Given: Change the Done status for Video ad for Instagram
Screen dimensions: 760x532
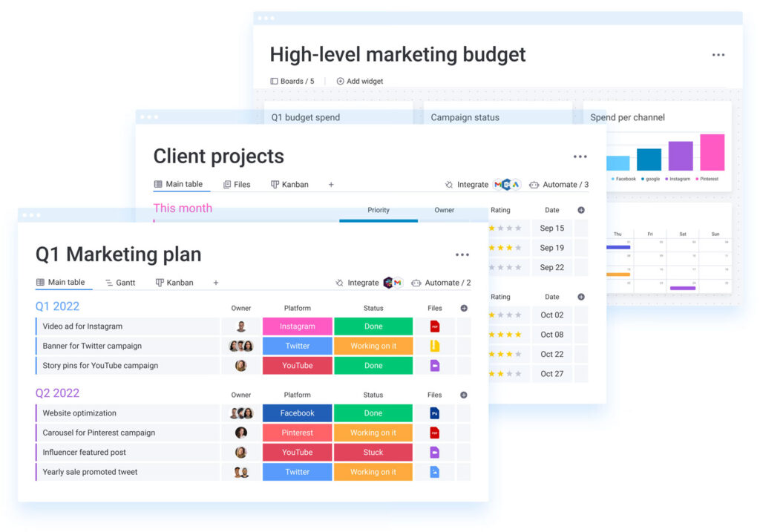Looking at the screenshot, I should tap(374, 326).
